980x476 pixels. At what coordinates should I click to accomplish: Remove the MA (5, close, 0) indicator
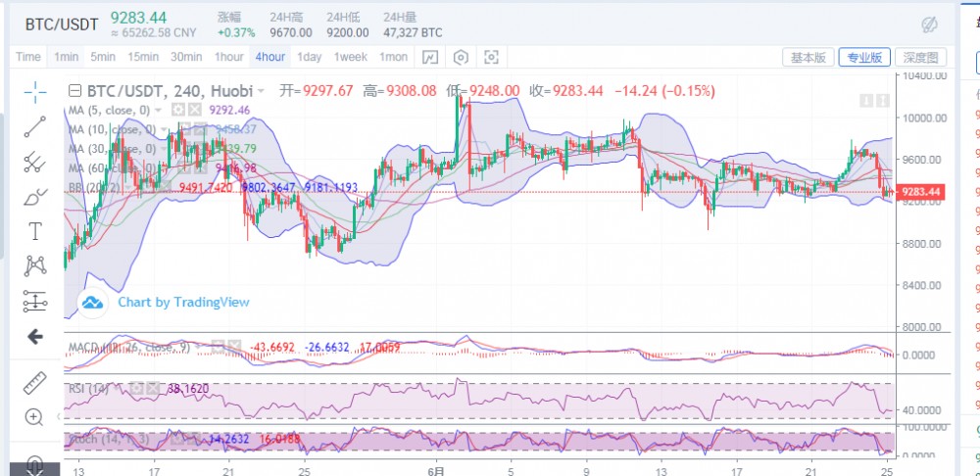tap(195, 111)
